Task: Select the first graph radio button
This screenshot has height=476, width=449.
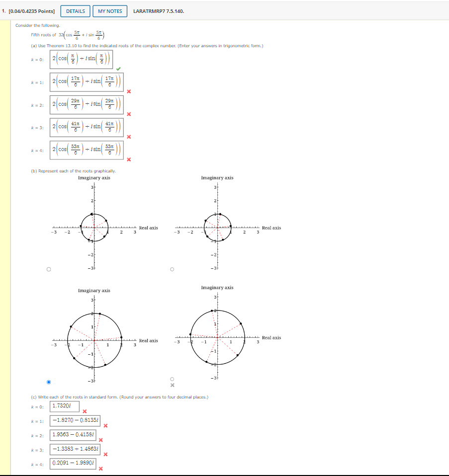Action: [x=48, y=268]
